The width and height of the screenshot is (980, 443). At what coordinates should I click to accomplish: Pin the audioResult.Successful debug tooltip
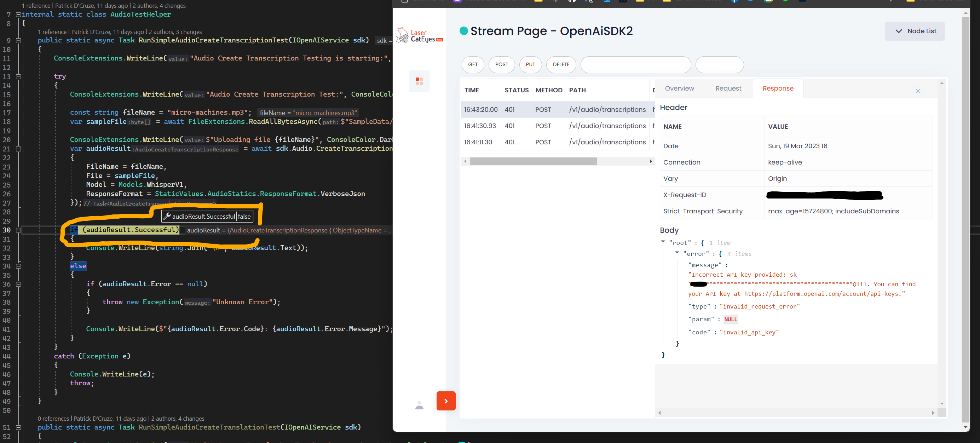pos(168,216)
